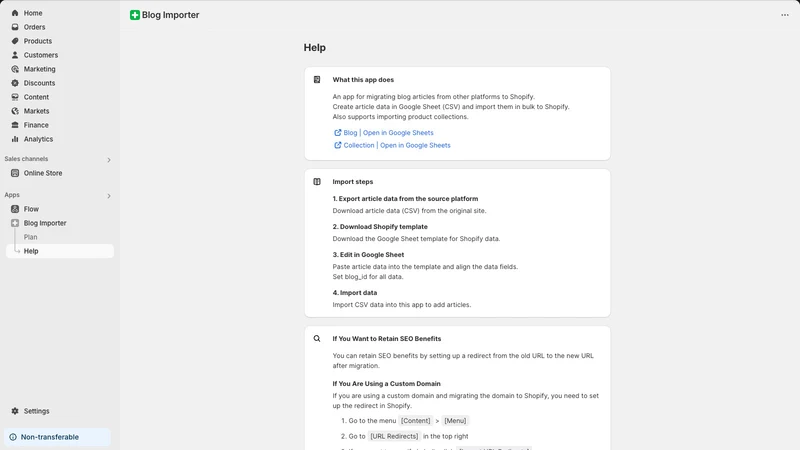Click the Import steps book icon
Screen dimensions: 800x450
pyautogui.click(x=317, y=182)
